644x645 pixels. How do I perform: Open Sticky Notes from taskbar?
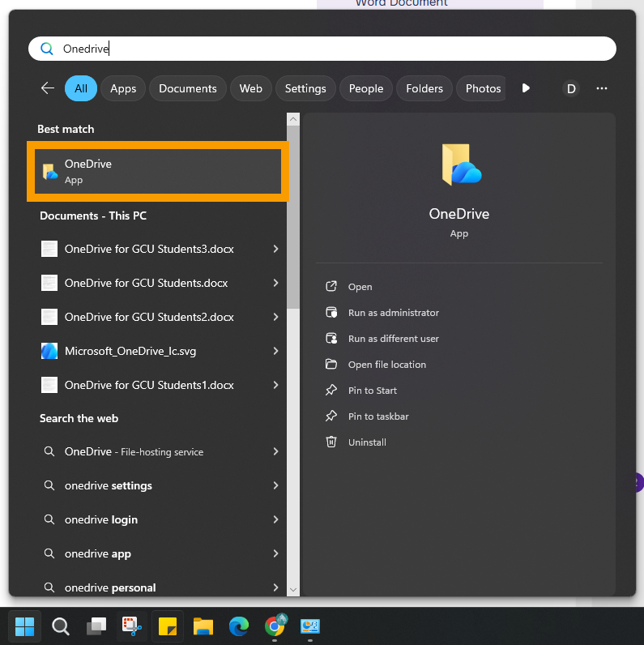168,626
